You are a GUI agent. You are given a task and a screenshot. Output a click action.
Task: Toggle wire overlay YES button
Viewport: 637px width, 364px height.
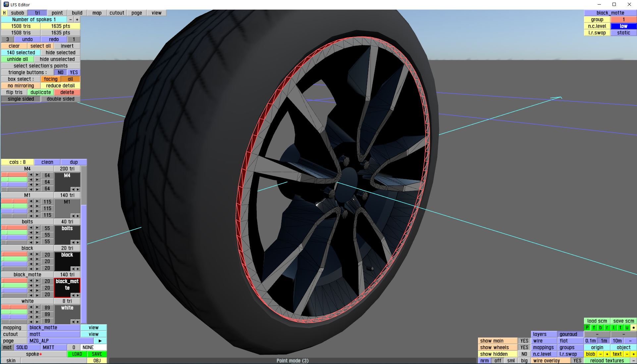[577, 361]
